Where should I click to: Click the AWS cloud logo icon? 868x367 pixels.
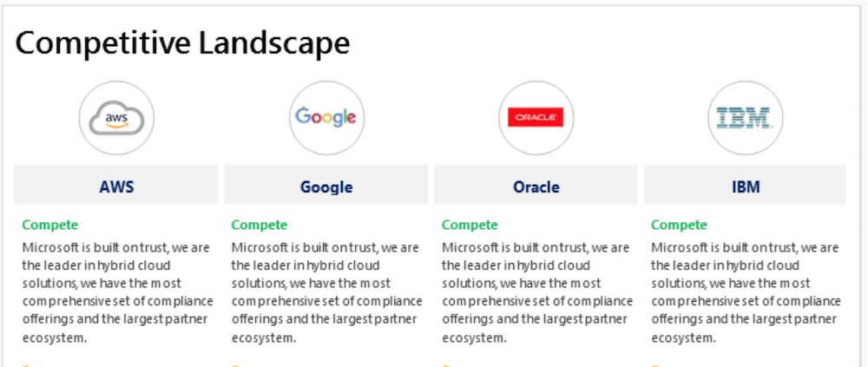[116, 118]
